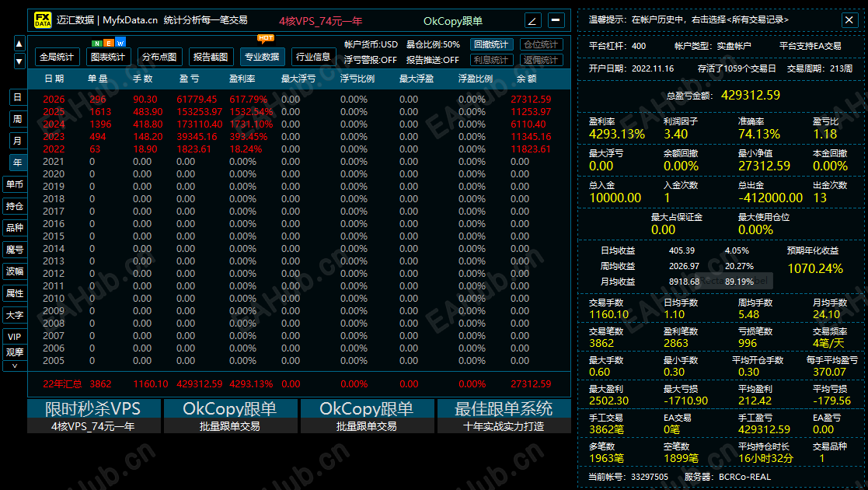Switch to 月 monthly view
Viewport: 868px width, 490px height.
(x=18, y=140)
